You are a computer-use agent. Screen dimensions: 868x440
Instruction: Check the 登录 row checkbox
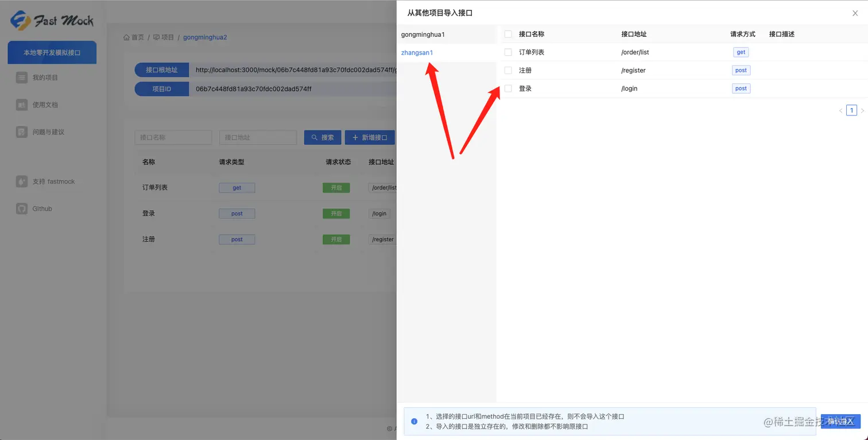click(508, 88)
